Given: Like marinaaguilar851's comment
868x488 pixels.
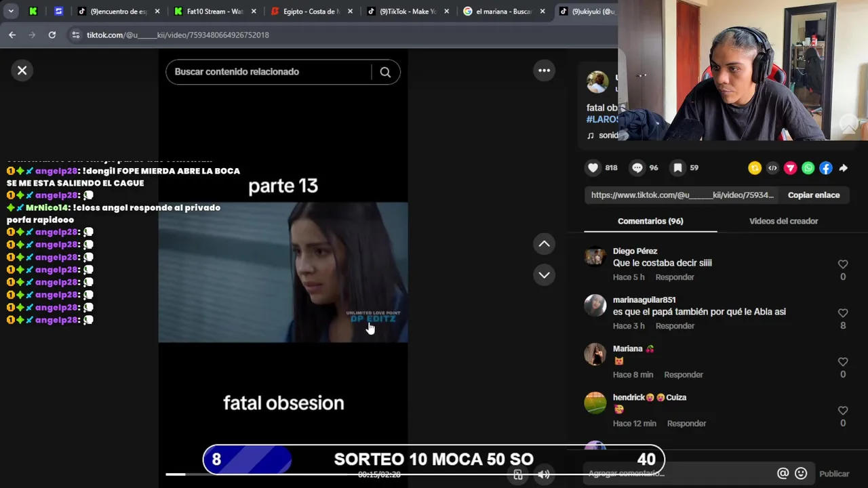Looking at the screenshot, I should pyautogui.click(x=843, y=313).
